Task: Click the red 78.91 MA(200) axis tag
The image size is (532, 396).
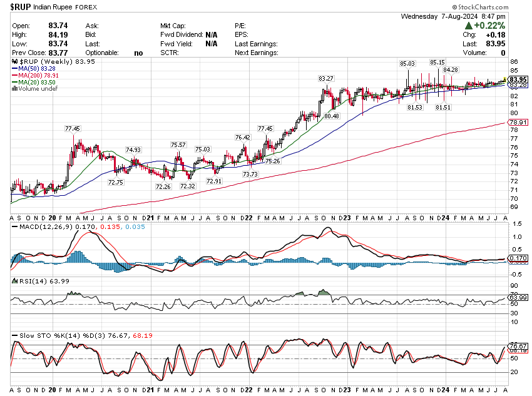Action: pos(516,122)
